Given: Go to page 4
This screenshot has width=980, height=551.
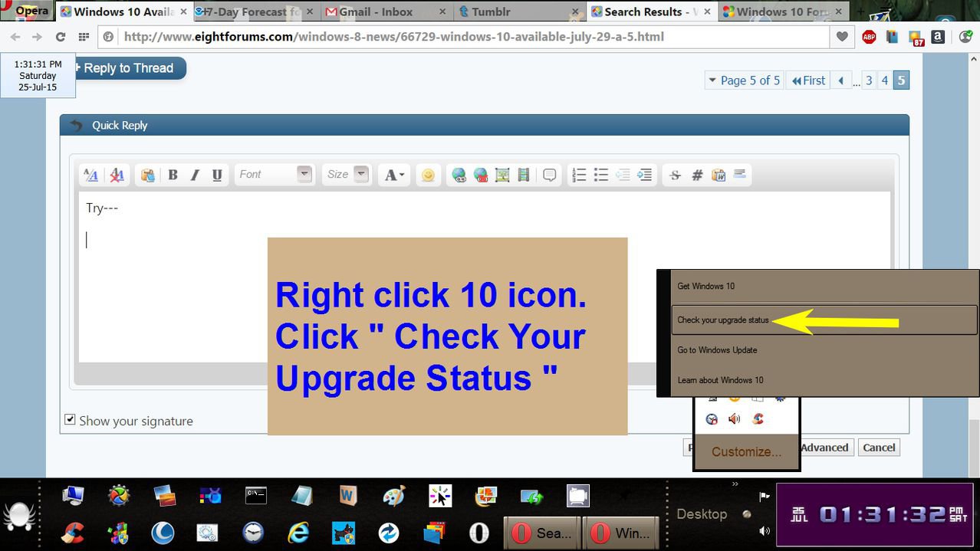Looking at the screenshot, I should pyautogui.click(x=885, y=80).
